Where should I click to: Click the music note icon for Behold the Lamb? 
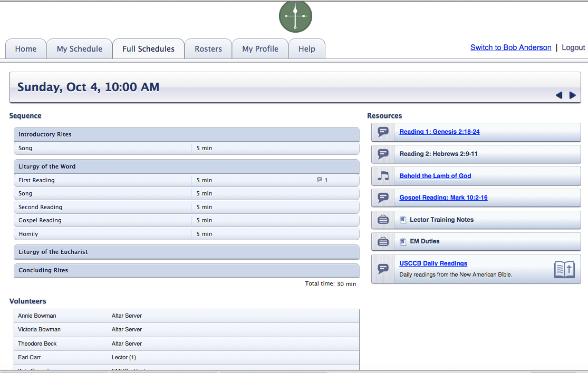point(383,176)
